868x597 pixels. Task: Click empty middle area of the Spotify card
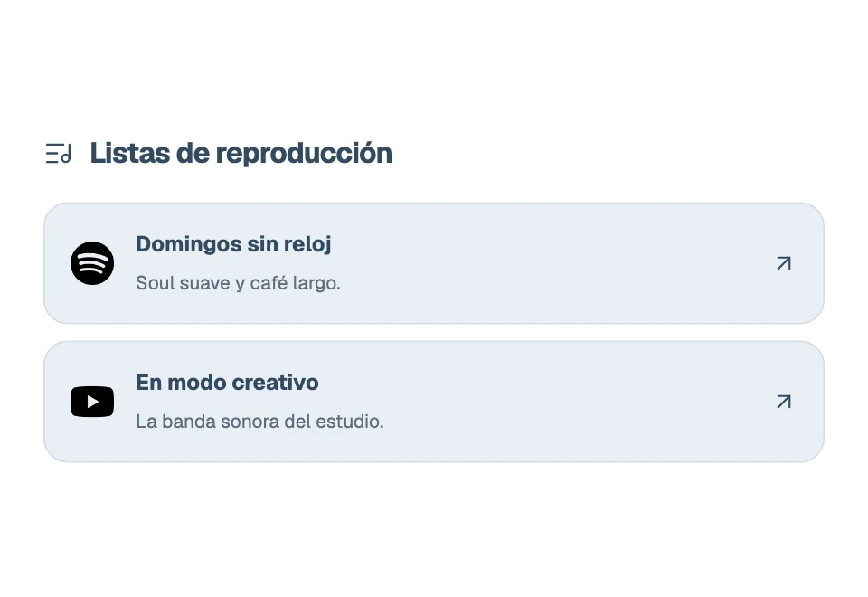pyautogui.click(x=553, y=263)
